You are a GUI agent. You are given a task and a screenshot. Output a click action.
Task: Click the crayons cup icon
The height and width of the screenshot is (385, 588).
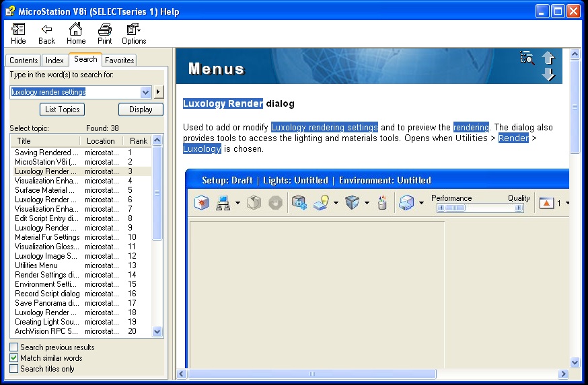382,203
